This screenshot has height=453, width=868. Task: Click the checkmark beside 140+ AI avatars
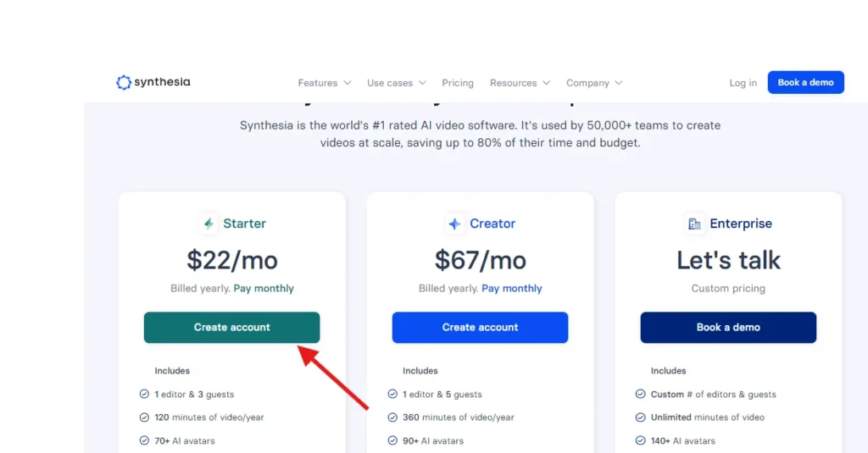point(641,440)
